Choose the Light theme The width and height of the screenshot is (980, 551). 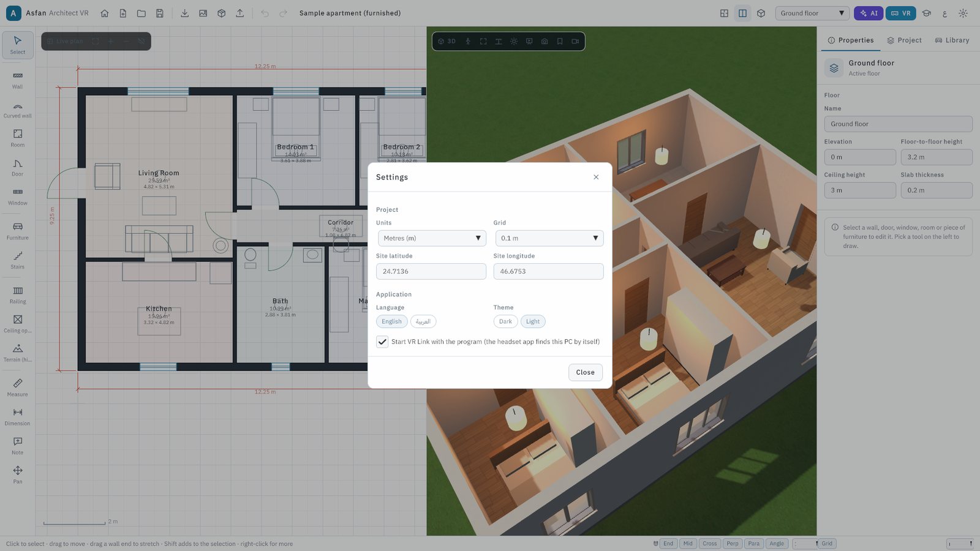pos(533,321)
